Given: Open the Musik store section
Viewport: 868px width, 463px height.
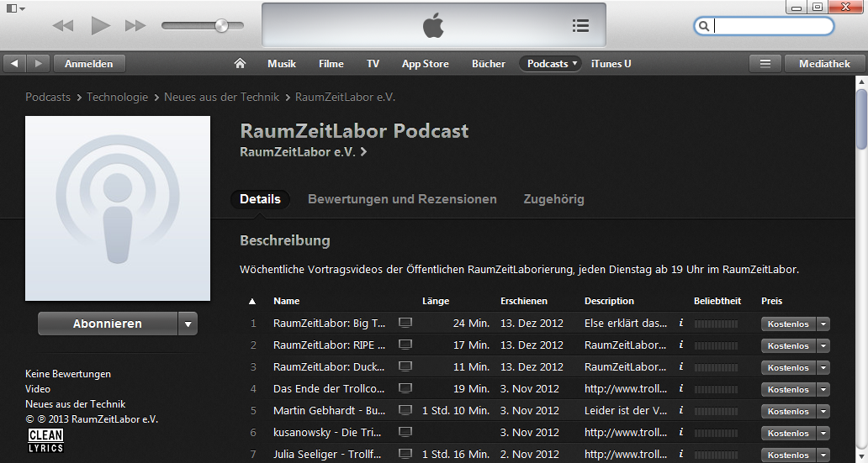Looking at the screenshot, I should pyautogui.click(x=282, y=64).
